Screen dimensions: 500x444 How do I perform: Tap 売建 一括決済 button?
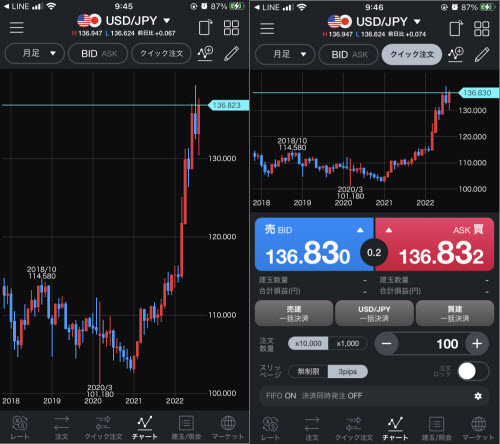pyautogui.click(x=294, y=313)
